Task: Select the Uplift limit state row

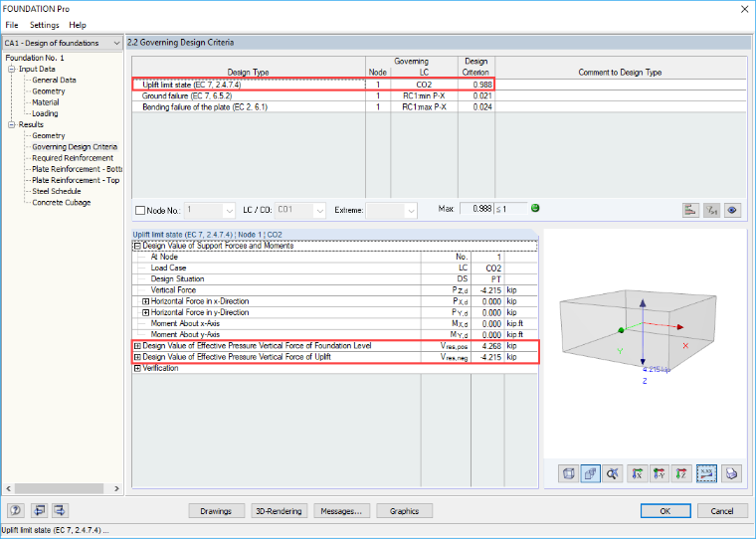Action: [313, 85]
